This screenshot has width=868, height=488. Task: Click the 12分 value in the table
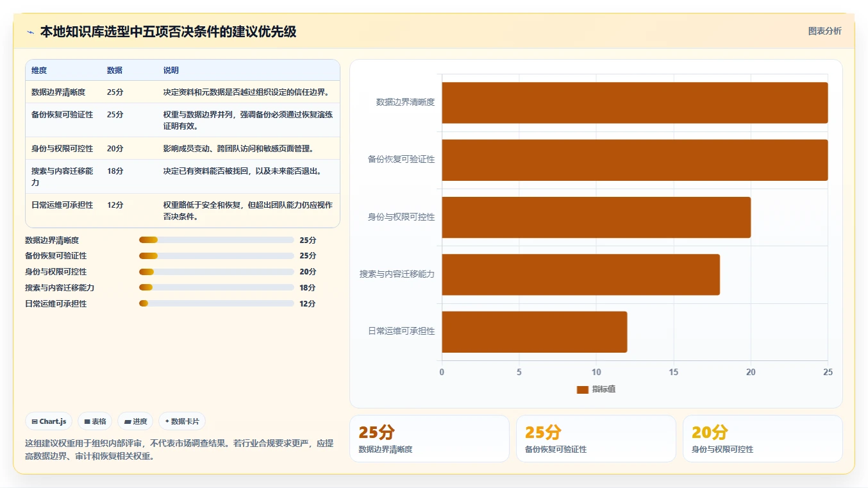point(115,205)
